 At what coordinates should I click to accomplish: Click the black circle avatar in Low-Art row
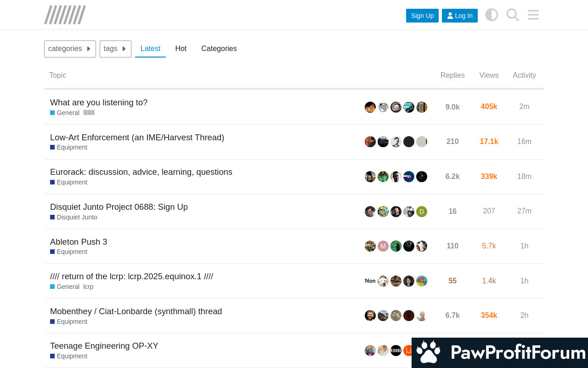pyautogui.click(x=409, y=142)
